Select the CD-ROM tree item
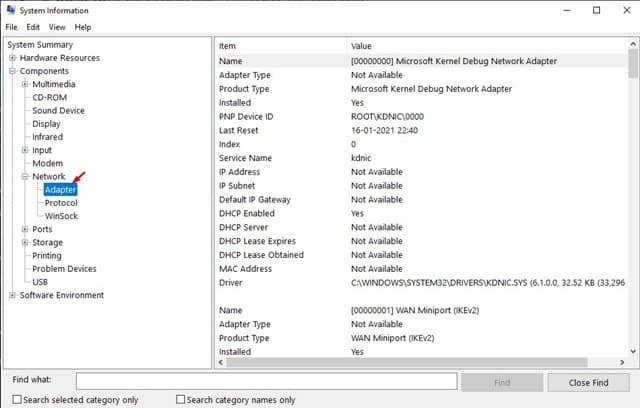The image size is (640, 408). click(x=50, y=98)
